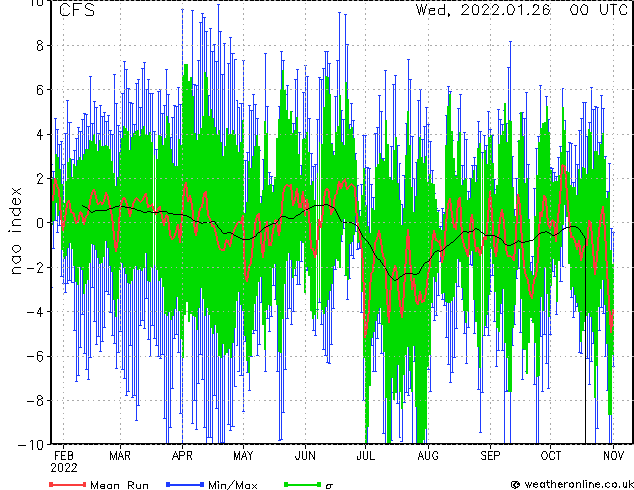Click the FEB x-axis label

point(64,456)
